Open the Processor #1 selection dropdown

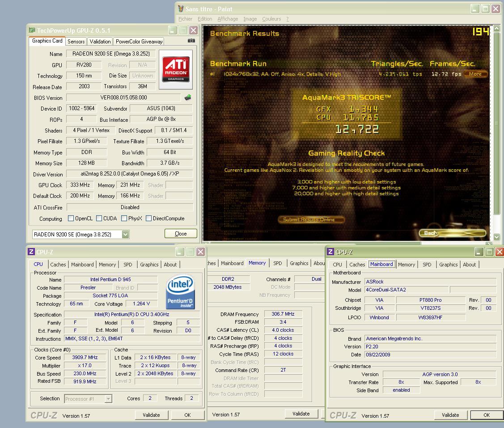[x=108, y=399]
